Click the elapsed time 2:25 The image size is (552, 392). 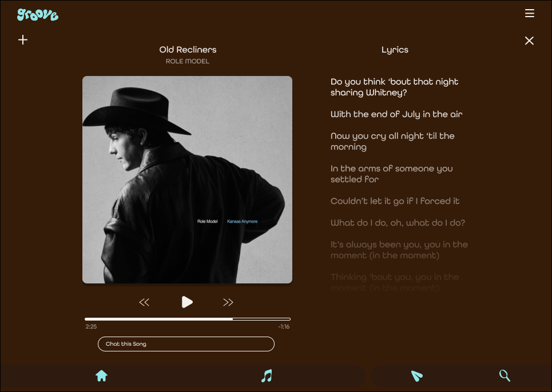point(91,327)
